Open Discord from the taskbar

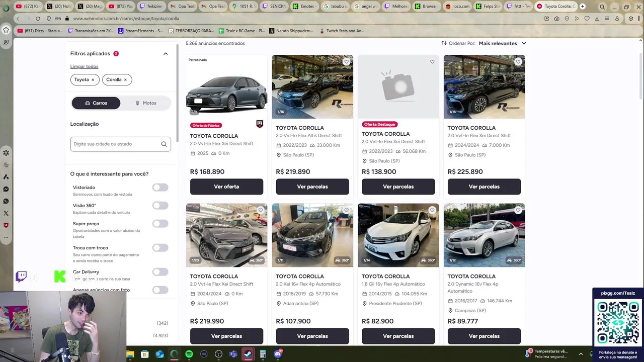point(278,354)
